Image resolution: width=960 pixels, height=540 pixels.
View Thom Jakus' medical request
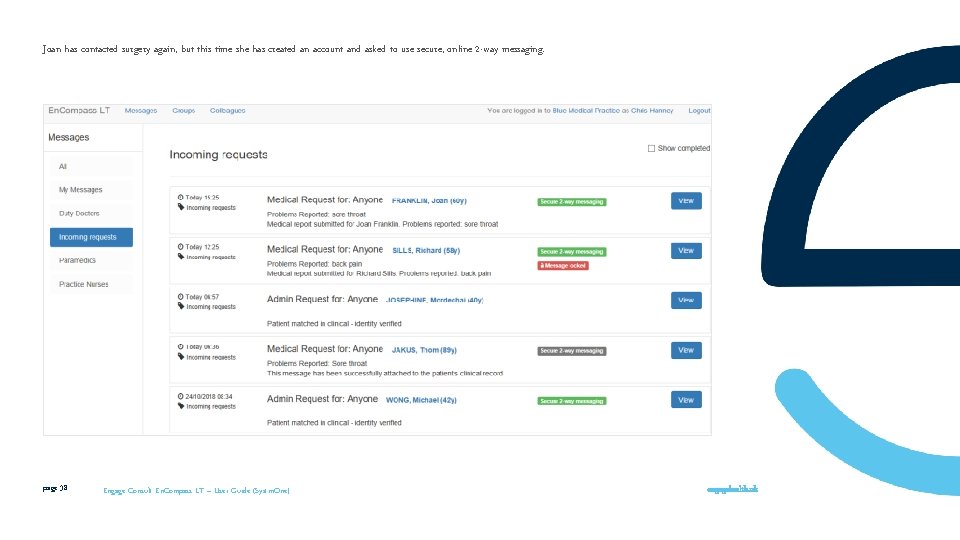[686, 350]
